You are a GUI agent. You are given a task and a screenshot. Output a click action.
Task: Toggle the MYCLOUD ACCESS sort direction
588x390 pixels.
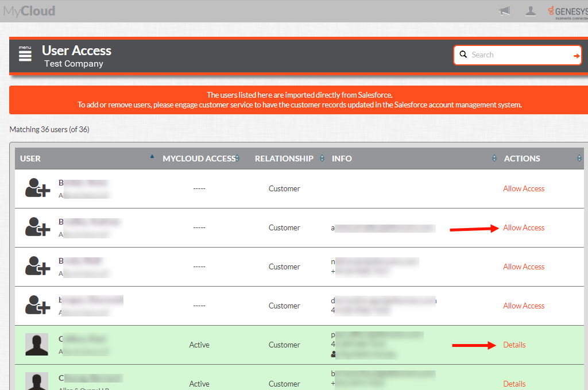[x=238, y=158]
